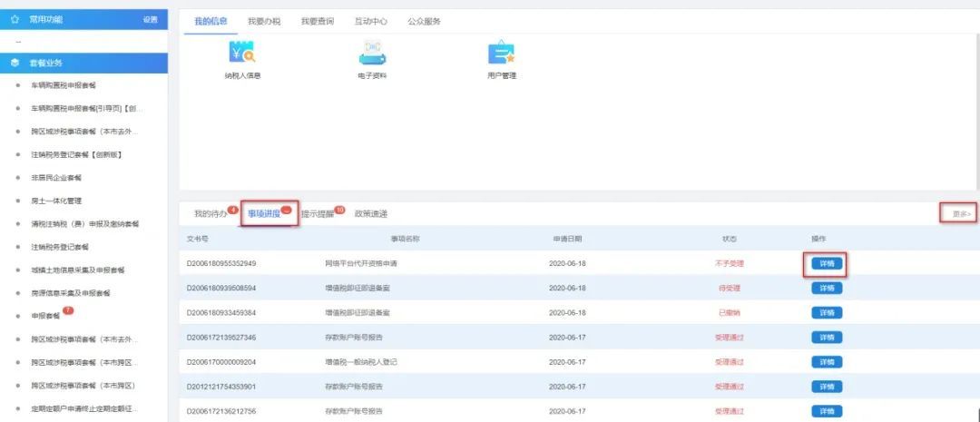Open the 政策速递 tab
The image size is (980, 422).
click(371, 214)
